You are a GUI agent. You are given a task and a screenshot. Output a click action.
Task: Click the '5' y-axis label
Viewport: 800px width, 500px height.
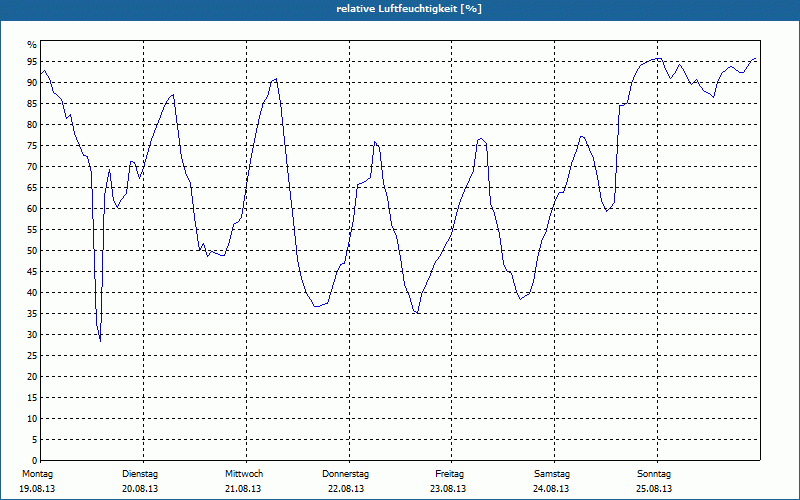[34, 440]
